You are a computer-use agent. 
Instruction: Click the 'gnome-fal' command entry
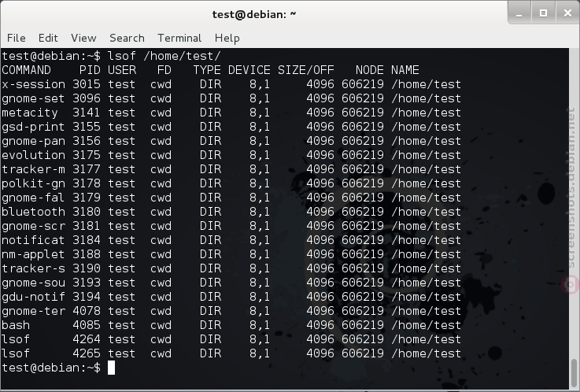[33, 198]
